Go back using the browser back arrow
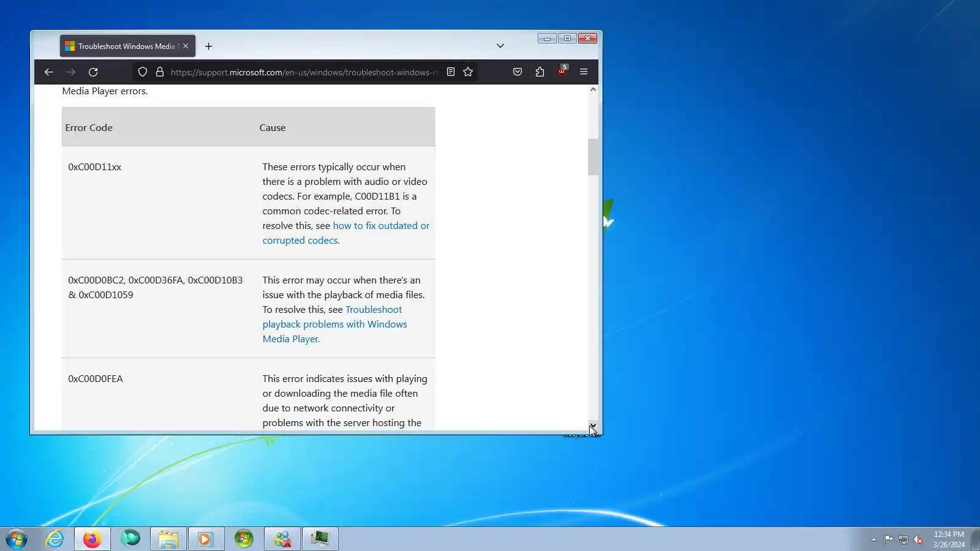980x551 pixels. point(49,72)
